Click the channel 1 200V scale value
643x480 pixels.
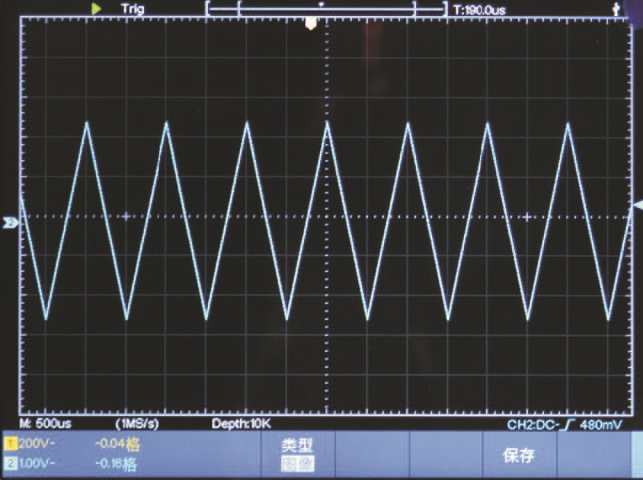point(36,444)
